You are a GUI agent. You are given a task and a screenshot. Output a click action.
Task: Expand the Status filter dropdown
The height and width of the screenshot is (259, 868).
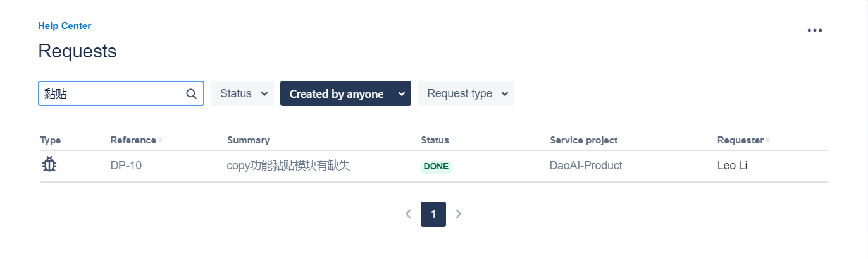point(242,93)
